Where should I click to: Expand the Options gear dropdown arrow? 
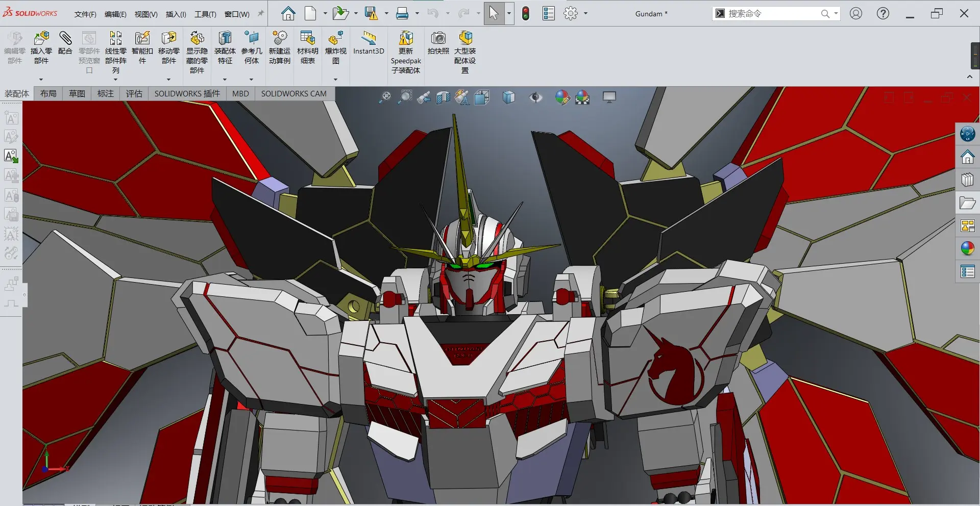tap(585, 13)
